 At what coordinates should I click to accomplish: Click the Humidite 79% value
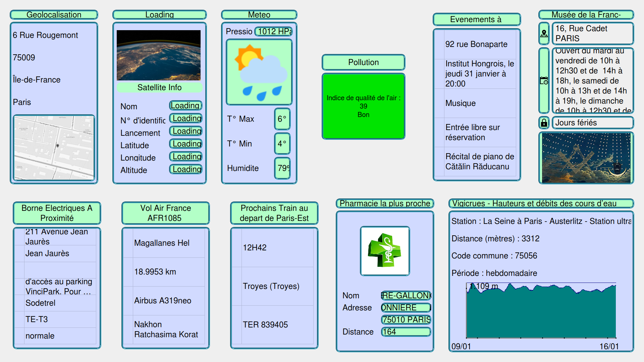pos(282,168)
